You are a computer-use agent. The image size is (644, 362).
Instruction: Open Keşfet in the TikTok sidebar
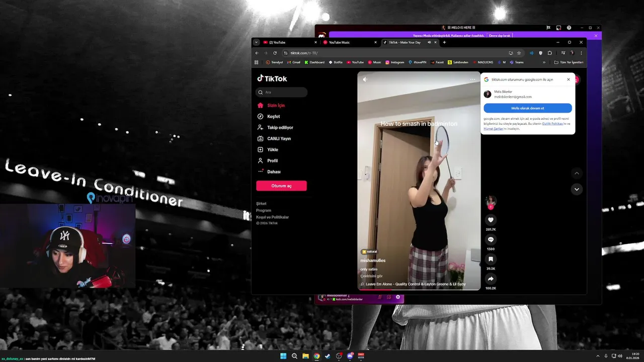coord(269,117)
